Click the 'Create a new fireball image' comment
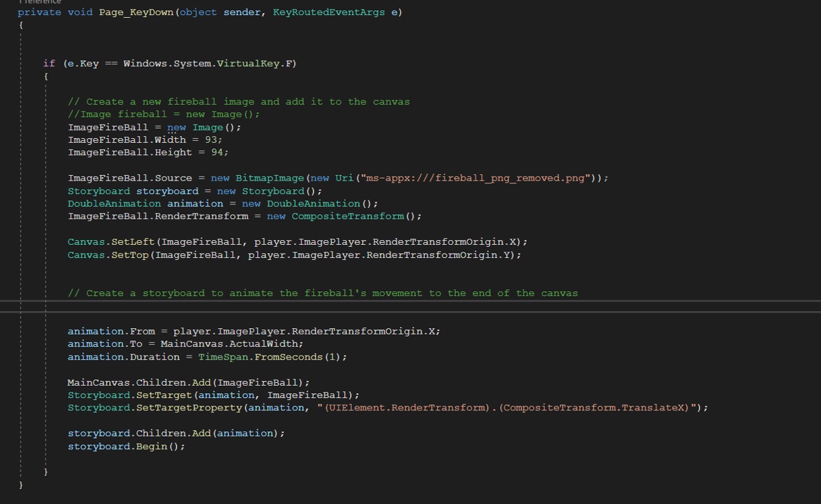 pos(239,101)
